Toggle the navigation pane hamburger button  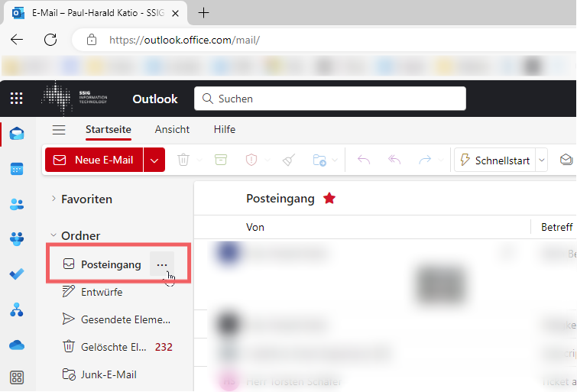coord(59,130)
